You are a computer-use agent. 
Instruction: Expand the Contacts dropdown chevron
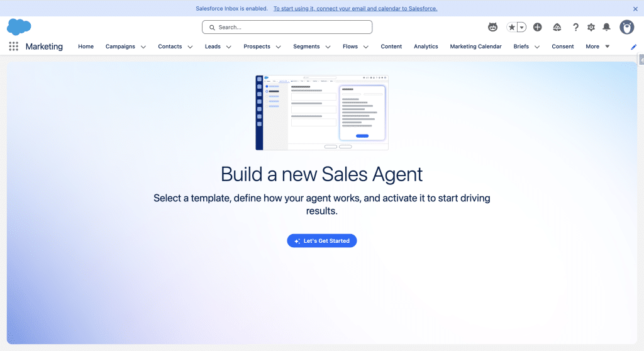(x=190, y=47)
